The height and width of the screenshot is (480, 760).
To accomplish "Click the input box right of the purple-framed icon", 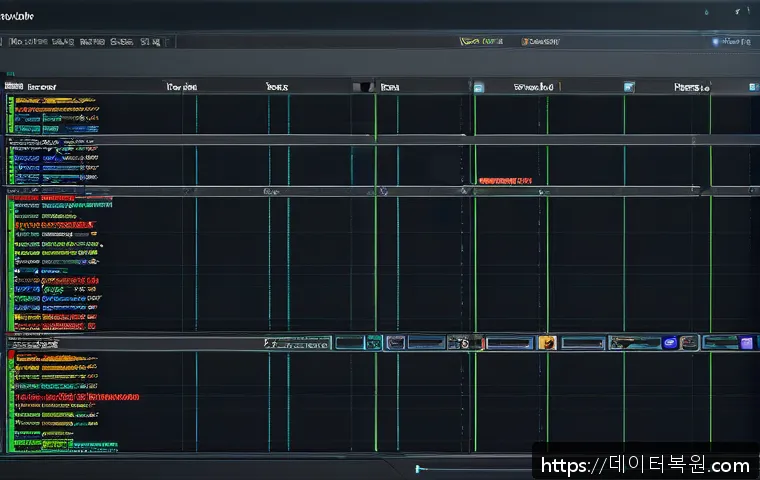I will pyautogui.click(x=426, y=343).
